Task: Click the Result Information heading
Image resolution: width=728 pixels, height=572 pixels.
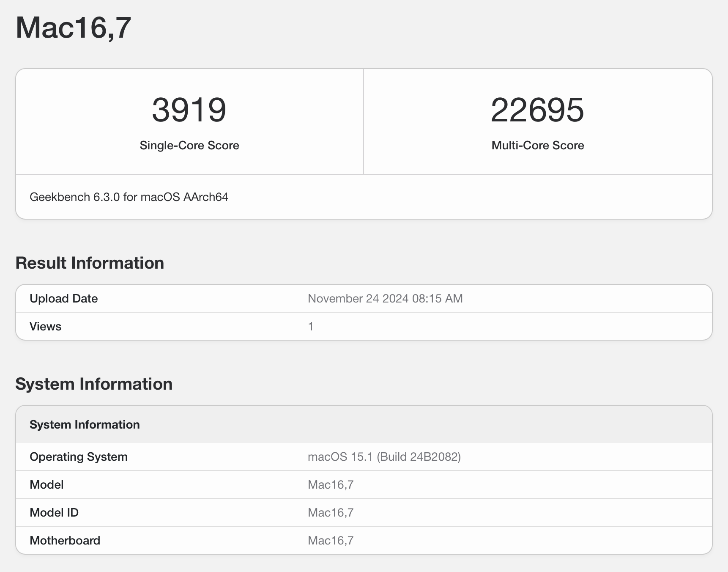Action: (x=90, y=263)
